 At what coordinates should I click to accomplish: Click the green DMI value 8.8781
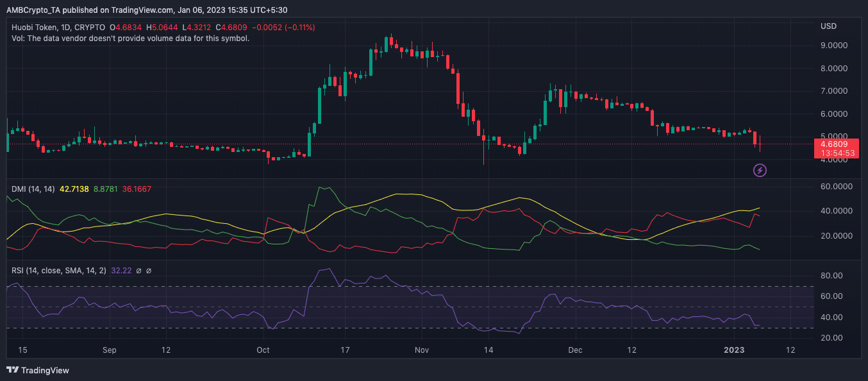click(106, 189)
